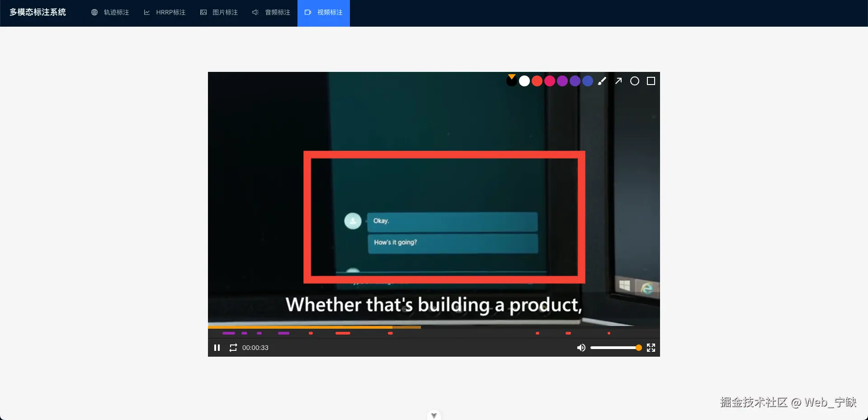Enter fullscreen mode for the video
This screenshot has width=868, height=420.
651,348
